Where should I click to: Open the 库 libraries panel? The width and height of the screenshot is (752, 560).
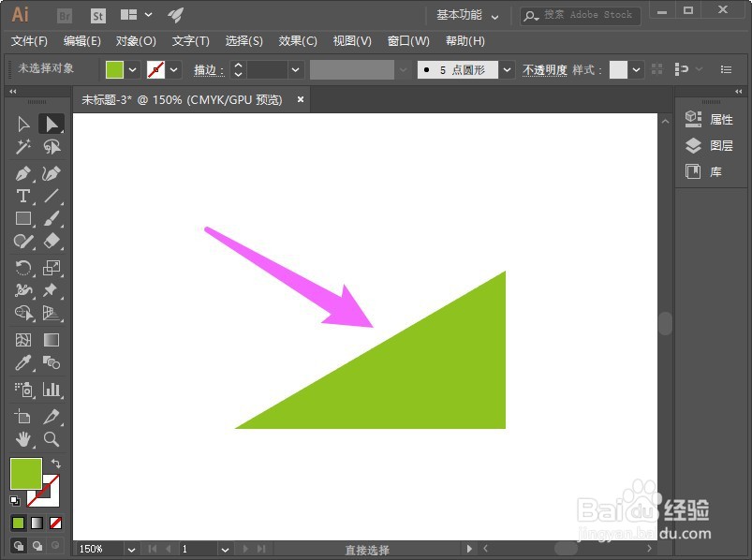703,171
